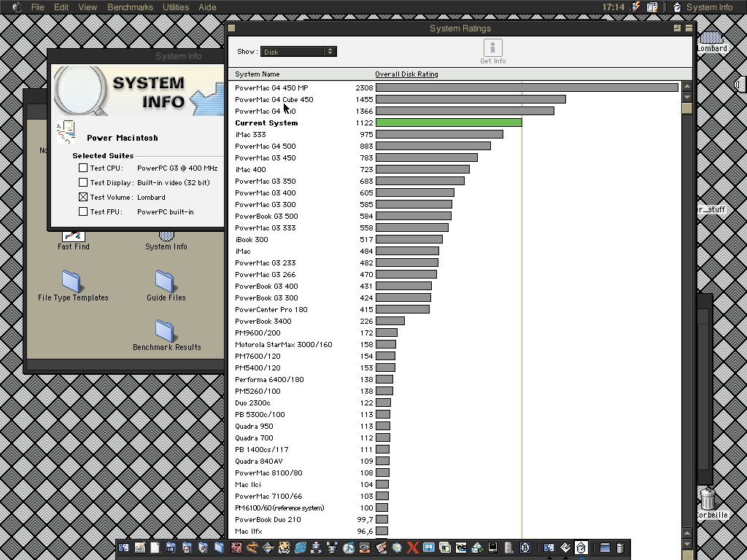The width and height of the screenshot is (747, 560).
Task: Open the System Info application menu icon
Action: point(677,7)
